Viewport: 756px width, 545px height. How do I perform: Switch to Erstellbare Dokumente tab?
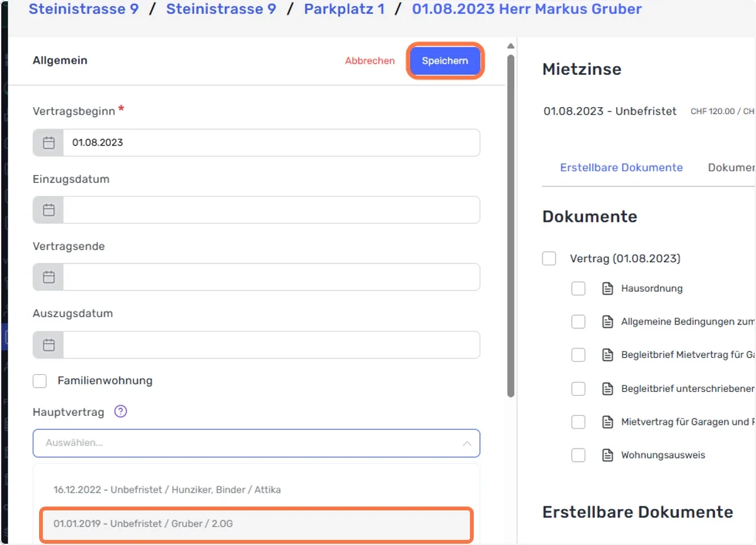pos(621,168)
